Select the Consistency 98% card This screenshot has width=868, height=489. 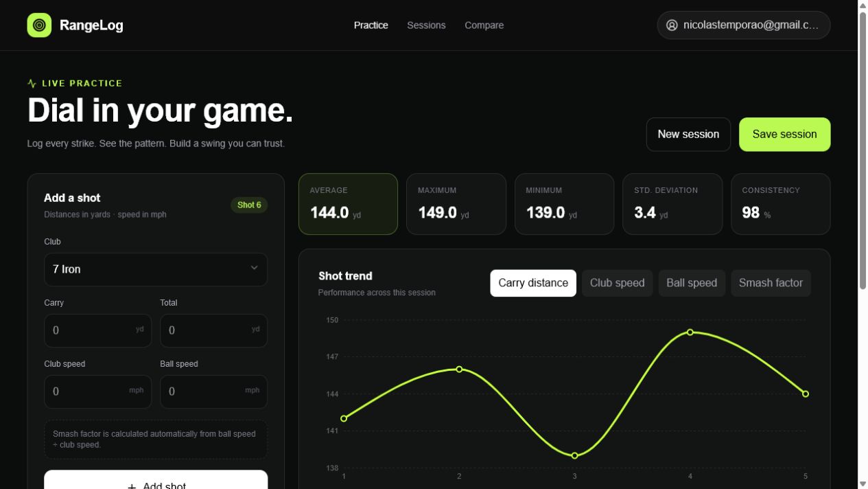pyautogui.click(x=781, y=204)
